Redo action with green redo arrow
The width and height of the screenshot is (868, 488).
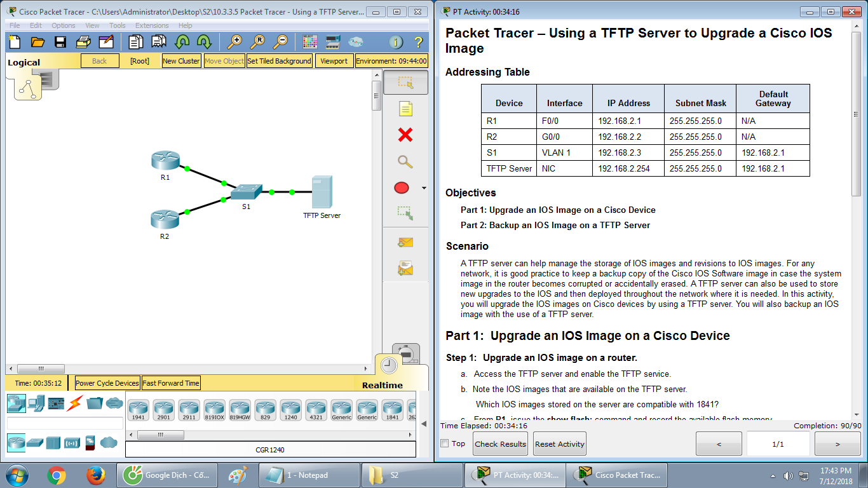point(204,42)
